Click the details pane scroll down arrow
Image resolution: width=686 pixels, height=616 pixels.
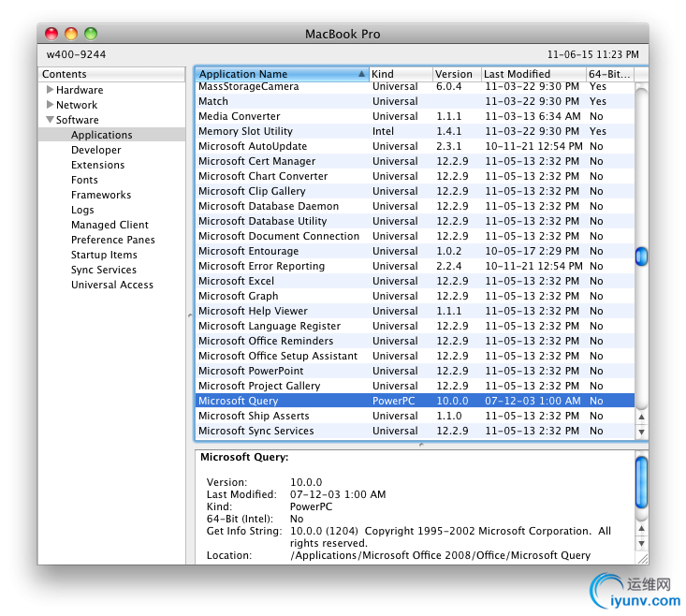641,544
